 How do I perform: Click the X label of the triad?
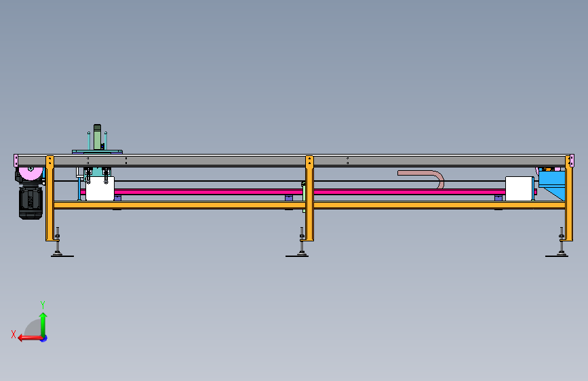click(14, 334)
